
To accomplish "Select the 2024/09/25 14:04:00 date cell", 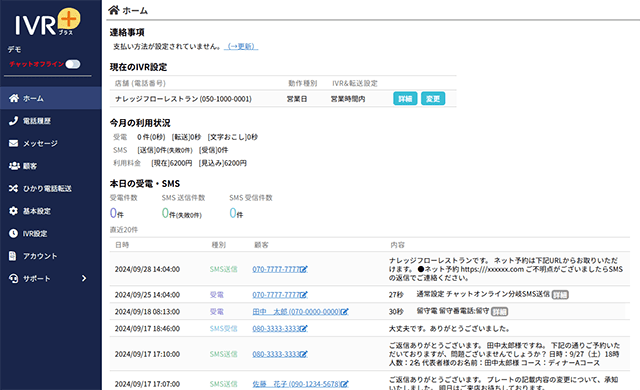I will [147, 295].
